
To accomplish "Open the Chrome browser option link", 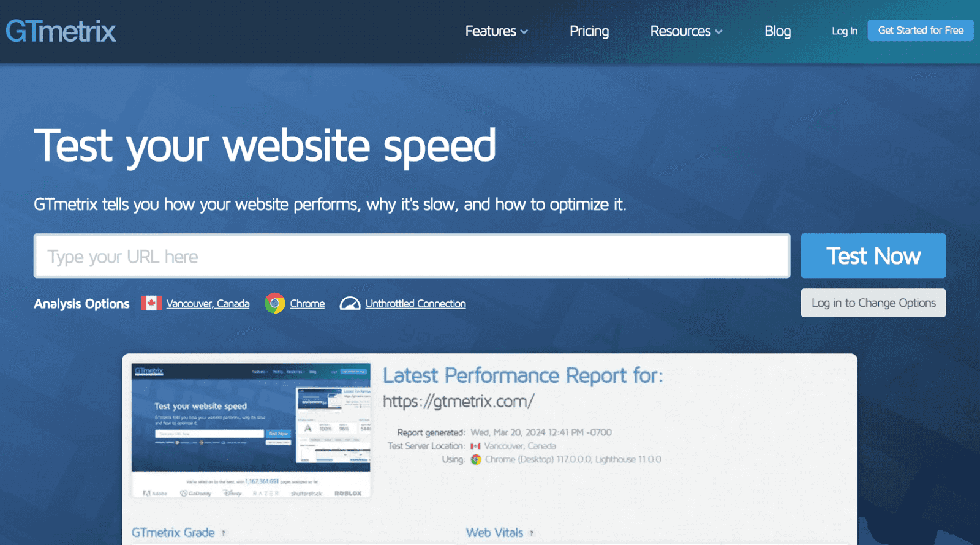I will click(x=307, y=304).
